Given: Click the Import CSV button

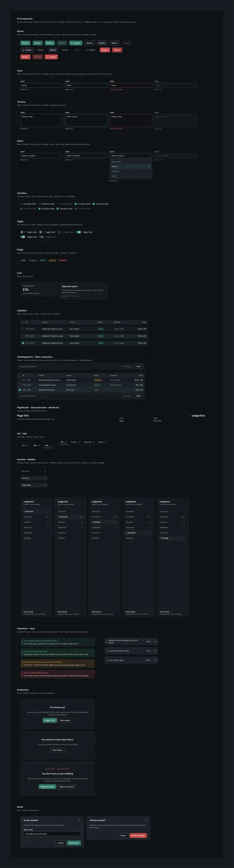Looking at the screenshot, I should click(50, 720).
